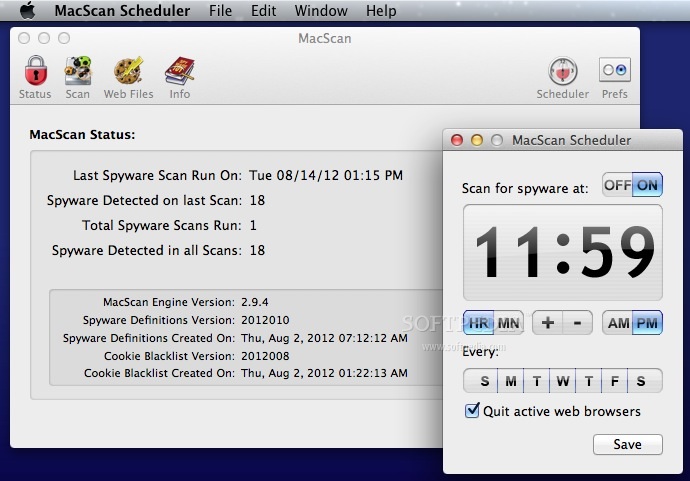Screen dimensions: 690x481
Task: Click the 11:59 time display
Action: coord(563,252)
